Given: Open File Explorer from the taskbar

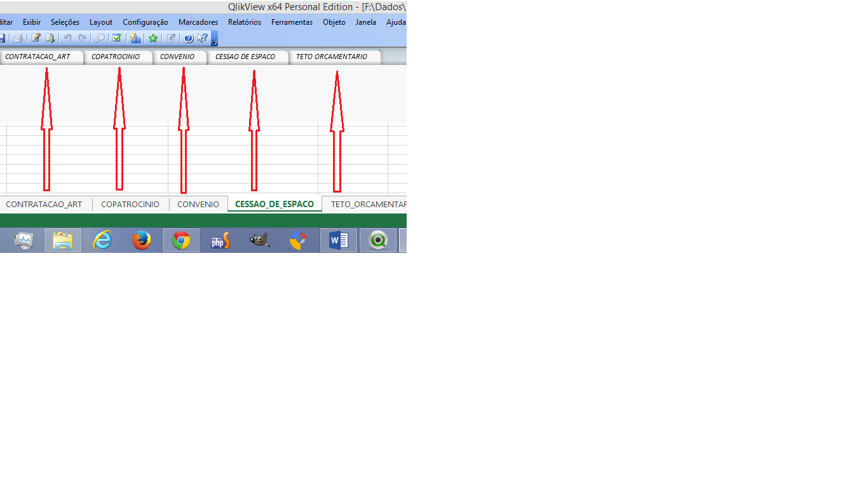Looking at the screenshot, I should point(63,241).
